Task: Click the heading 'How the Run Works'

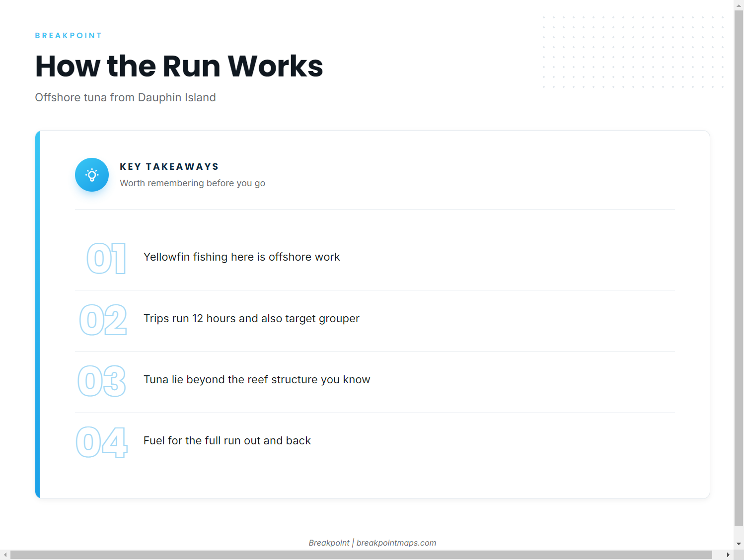Action: [x=179, y=66]
